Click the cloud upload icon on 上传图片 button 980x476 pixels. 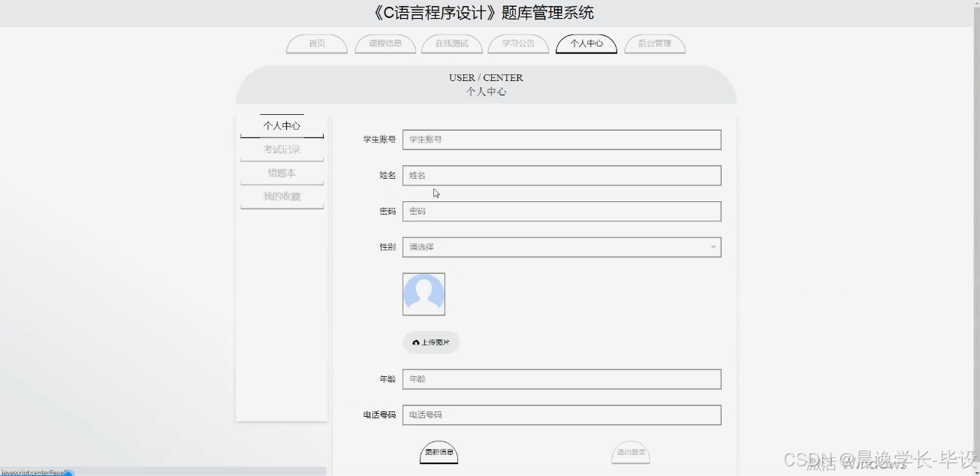[416, 342]
